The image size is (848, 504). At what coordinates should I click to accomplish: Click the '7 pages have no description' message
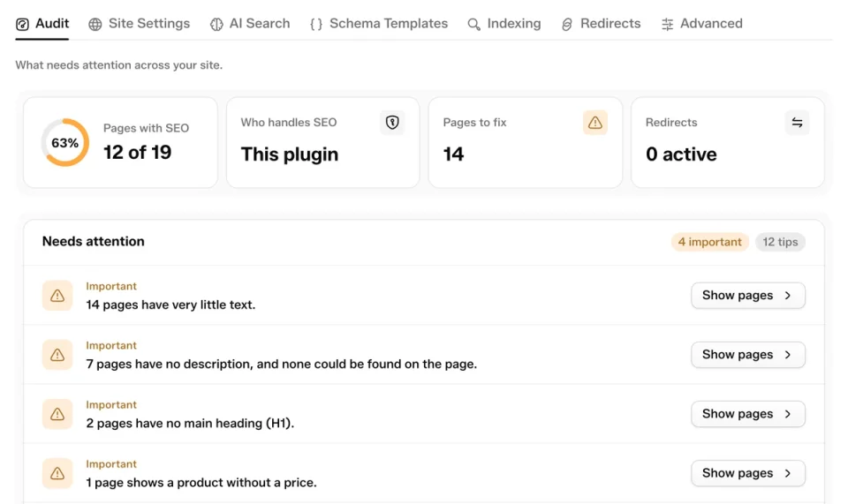coord(281,364)
